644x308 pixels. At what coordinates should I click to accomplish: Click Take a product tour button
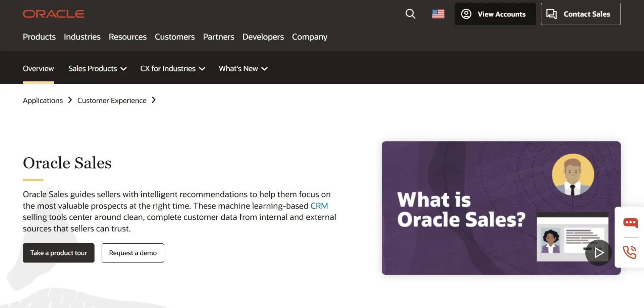(x=59, y=253)
